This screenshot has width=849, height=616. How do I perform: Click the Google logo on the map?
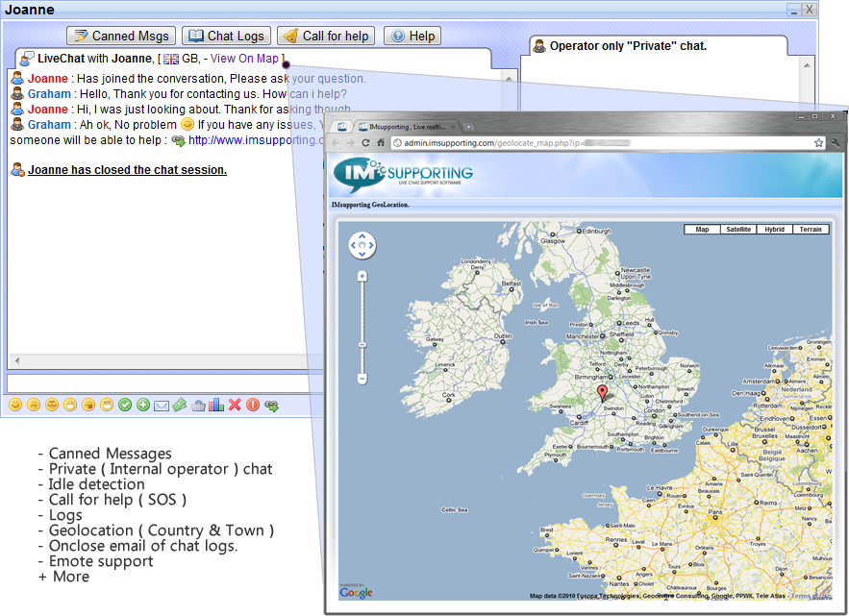tap(357, 592)
